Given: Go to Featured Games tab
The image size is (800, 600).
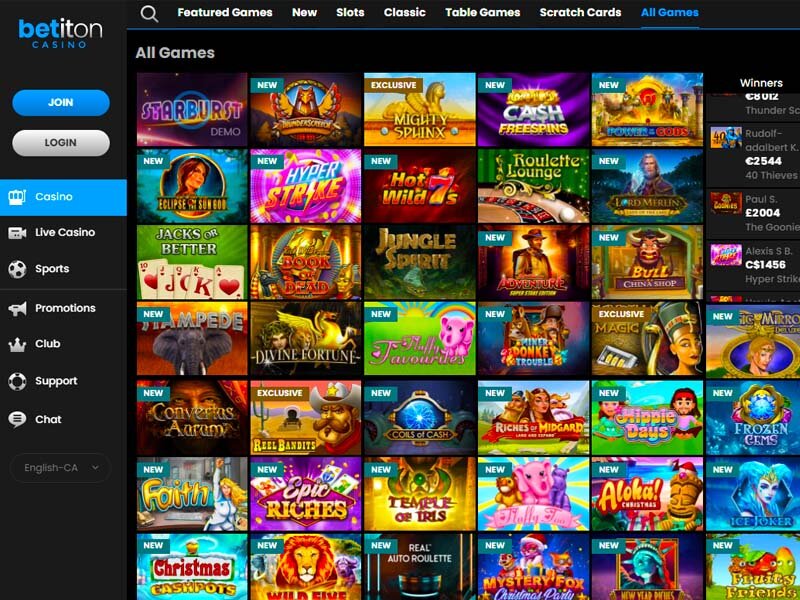Looking at the screenshot, I should (224, 13).
